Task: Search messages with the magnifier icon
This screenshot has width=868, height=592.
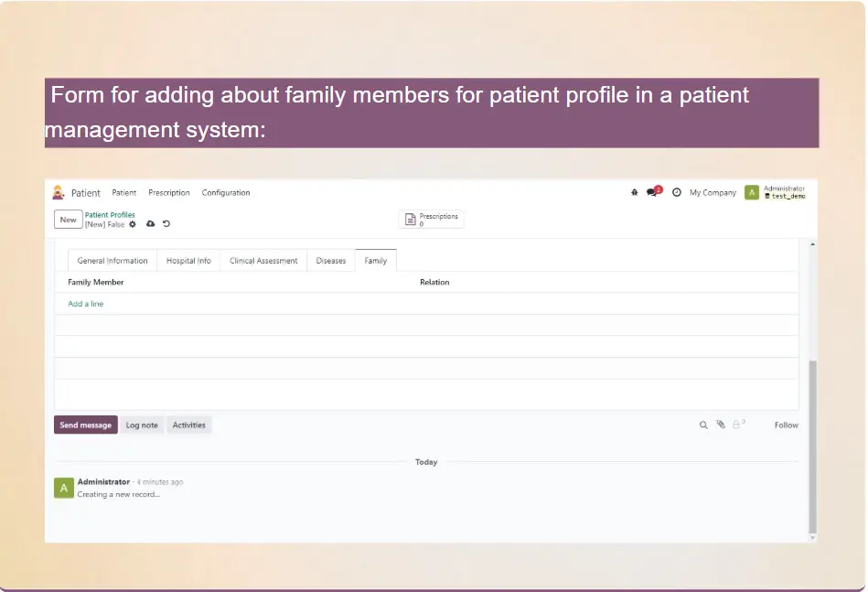Action: (x=703, y=425)
